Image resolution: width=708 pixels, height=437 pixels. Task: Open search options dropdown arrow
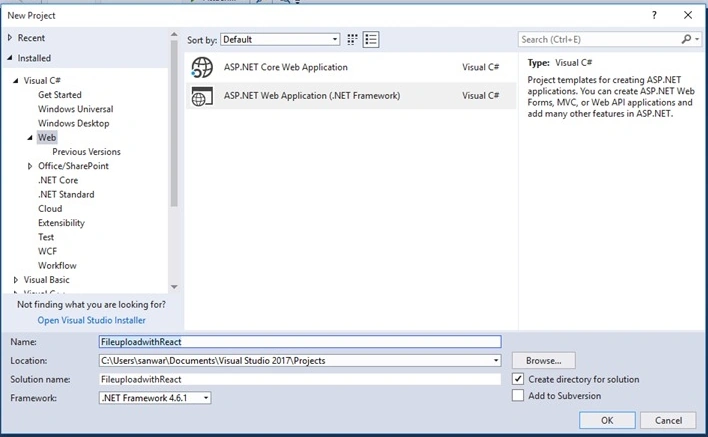(697, 39)
